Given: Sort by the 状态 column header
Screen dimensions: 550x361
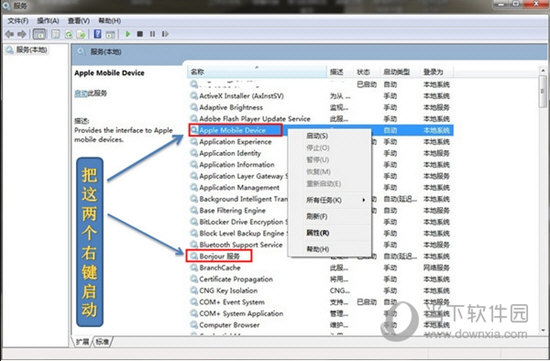Looking at the screenshot, I should [x=367, y=72].
